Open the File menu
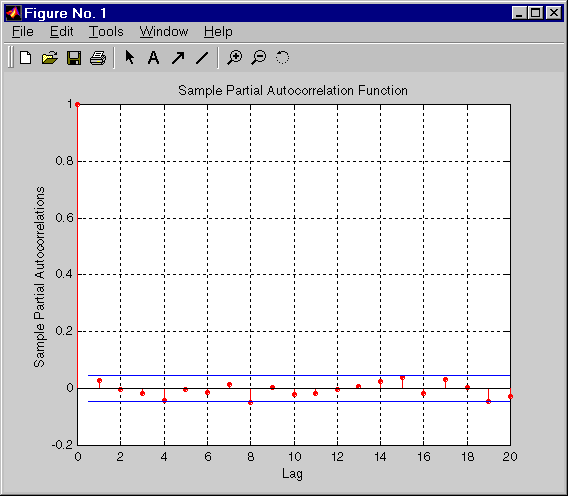The image size is (570, 501). pos(23,32)
